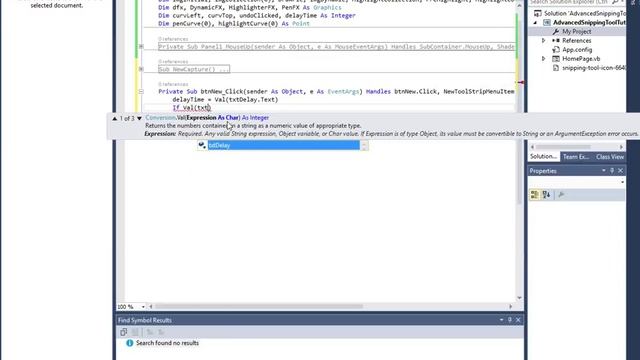Click the App.config file icon

point(556,49)
